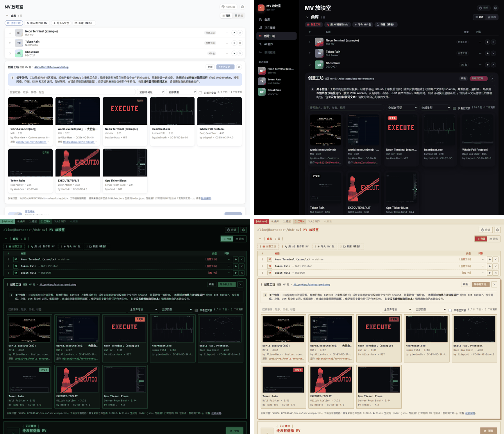Click the NT avatar of Neon Terminal in light window
This screenshot has height=434, width=504.
[19, 33]
